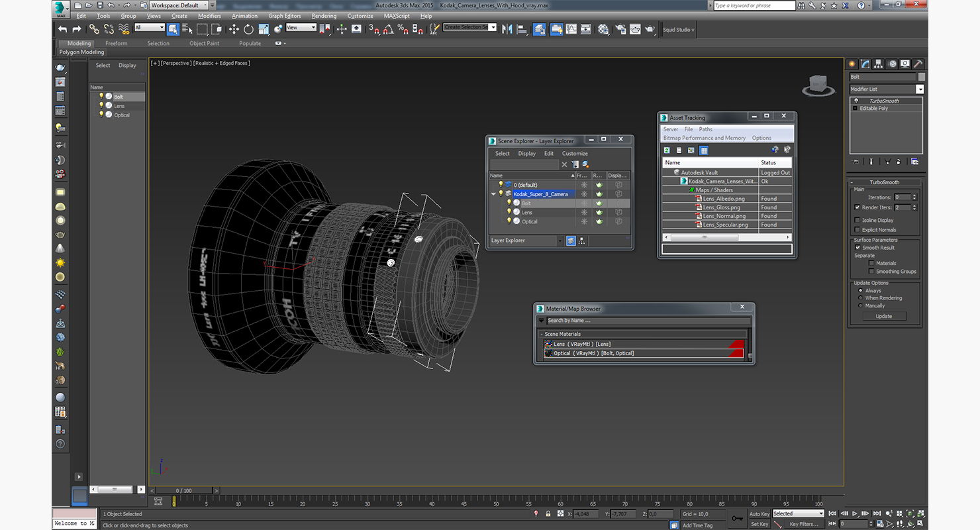Click the Redo arrow in main toolbar
This screenshot has width=980, height=530.
point(76,29)
